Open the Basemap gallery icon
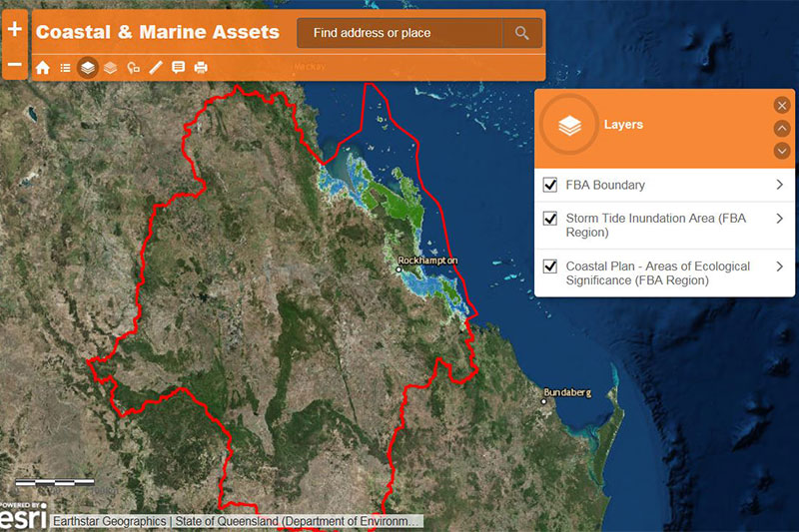Image resolution: width=799 pixels, height=532 pixels. pos(110,68)
